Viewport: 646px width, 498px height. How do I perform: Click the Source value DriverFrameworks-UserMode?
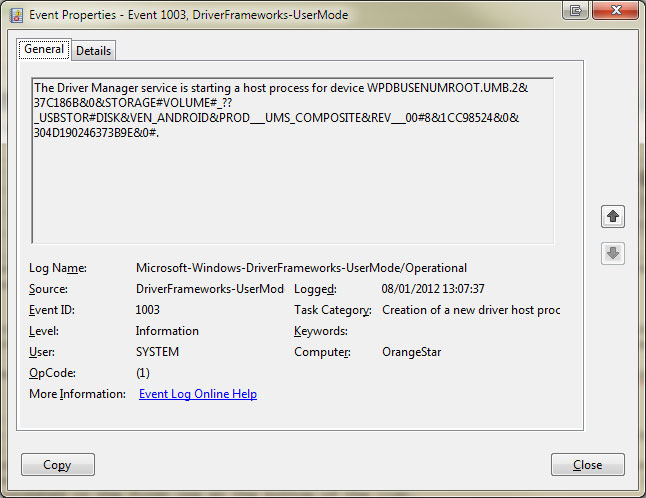coord(209,289)
